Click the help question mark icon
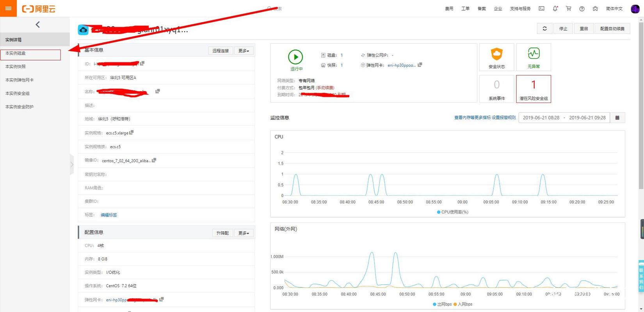This screenshot has height=312, width=644. (x=582, y=9)
